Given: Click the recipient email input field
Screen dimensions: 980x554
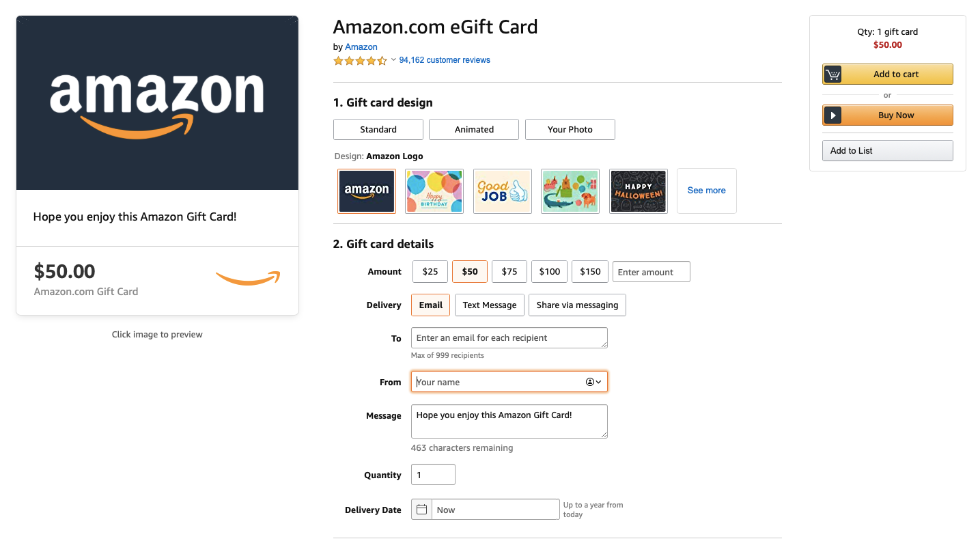Looking at the screenshot, I should tap(509, 338).
